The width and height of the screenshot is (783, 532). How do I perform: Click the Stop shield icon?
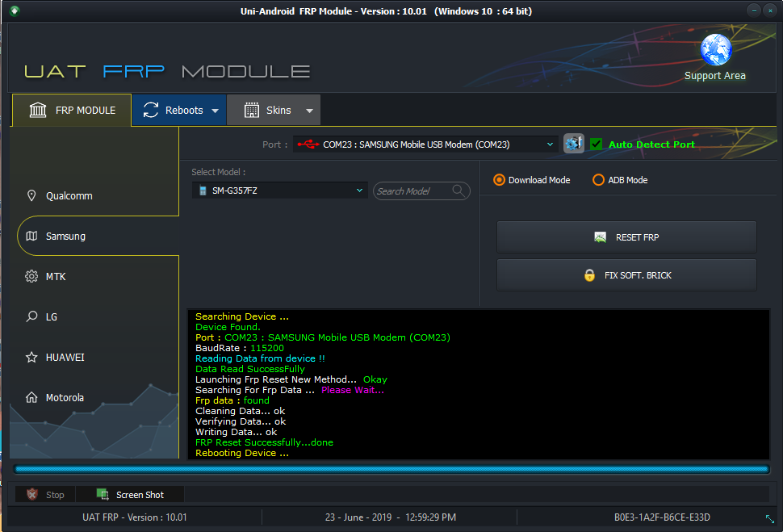[x=32, y=495]
